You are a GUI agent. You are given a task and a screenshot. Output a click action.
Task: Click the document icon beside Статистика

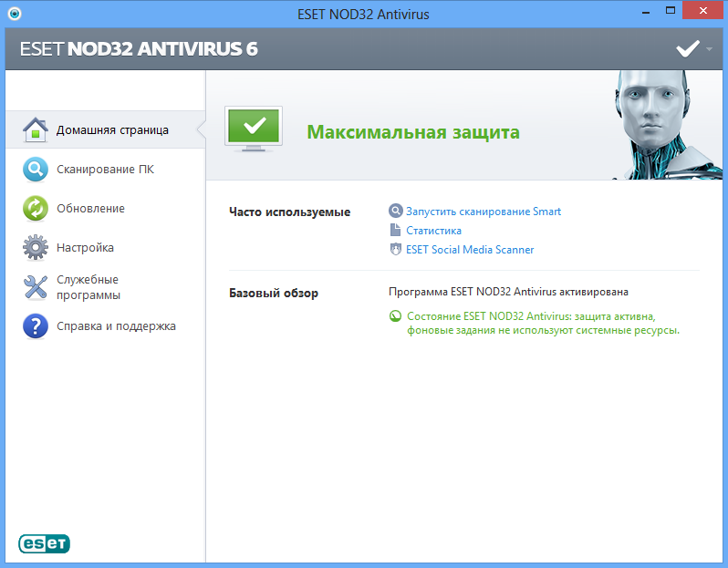point(395,230)
